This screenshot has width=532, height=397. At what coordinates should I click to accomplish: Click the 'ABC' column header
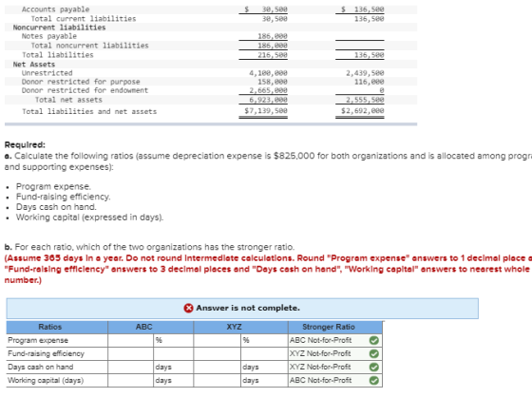[x=151, y=327]
